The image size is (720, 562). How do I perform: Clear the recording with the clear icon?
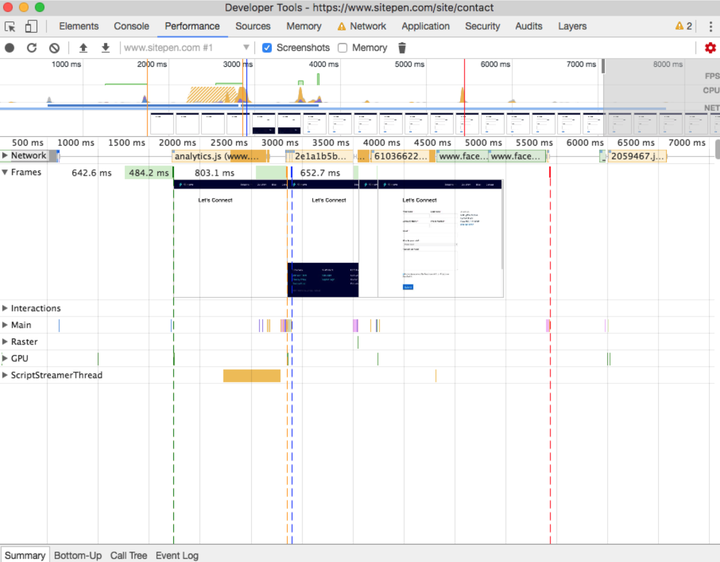(x=54, y=48)
